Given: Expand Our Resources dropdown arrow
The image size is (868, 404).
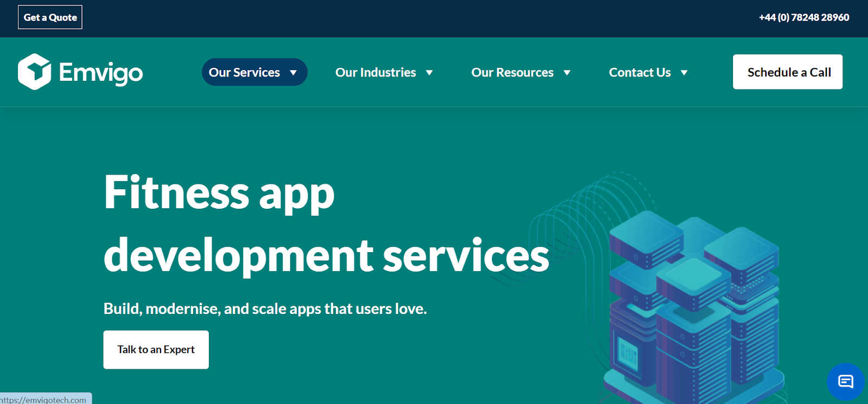Looking at the screenshot, I should click(567, 73).
